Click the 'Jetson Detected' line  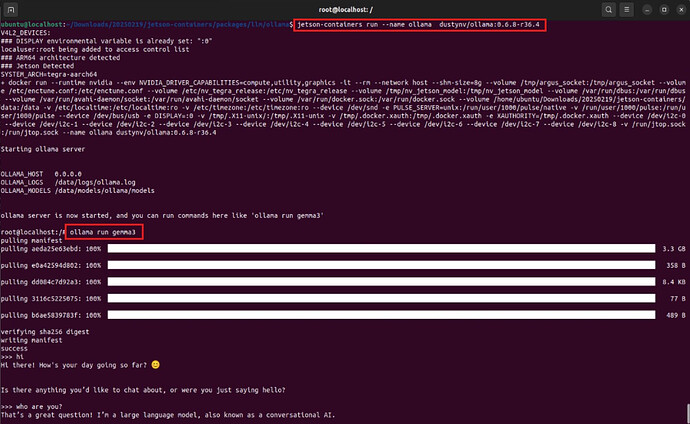tap(37, 66)
